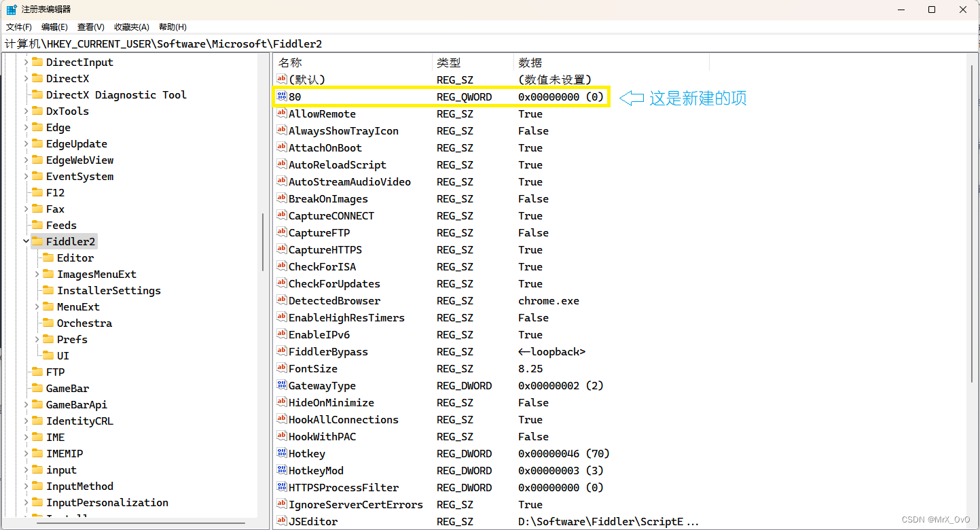Viewport: 980px width, 530px height.
Task: Select the EventSystem key
Action: (x=79, y=176)
